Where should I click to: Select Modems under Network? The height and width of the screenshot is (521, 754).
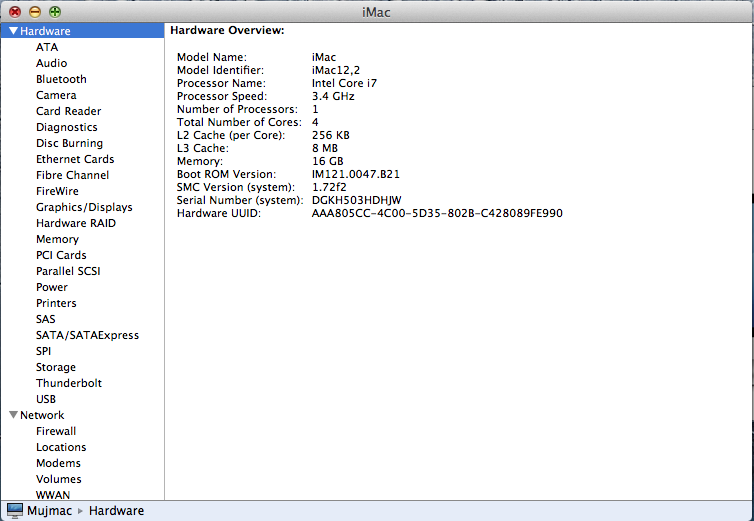58,463
